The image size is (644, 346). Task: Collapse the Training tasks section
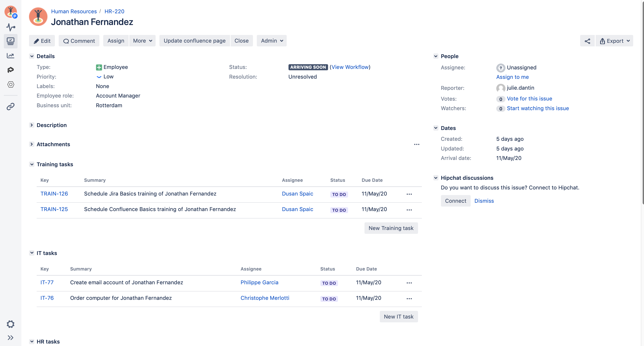[32, 164]
